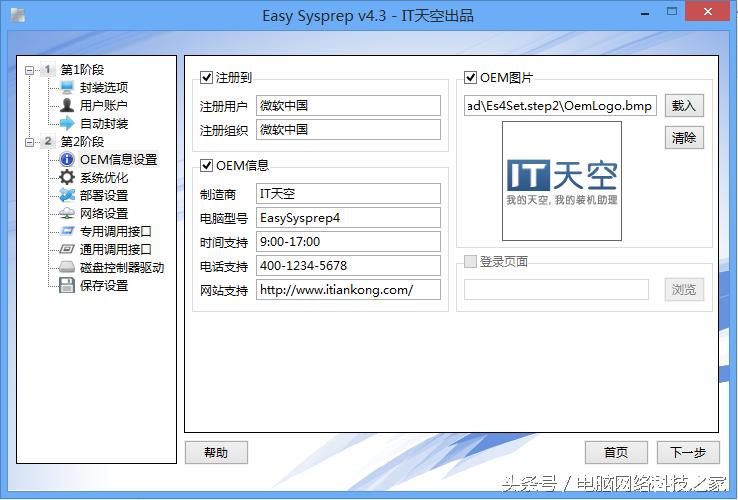This screenshot has height=500, width=738.
Task: Click the icon beside 通用调用接口
Action: coord(67,249)
